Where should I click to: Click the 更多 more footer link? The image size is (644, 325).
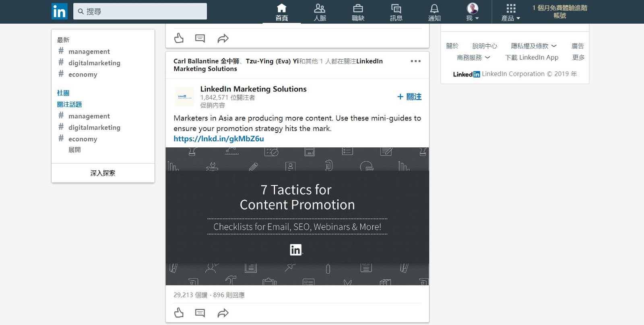pyautogui.click(x=578, y=58)
